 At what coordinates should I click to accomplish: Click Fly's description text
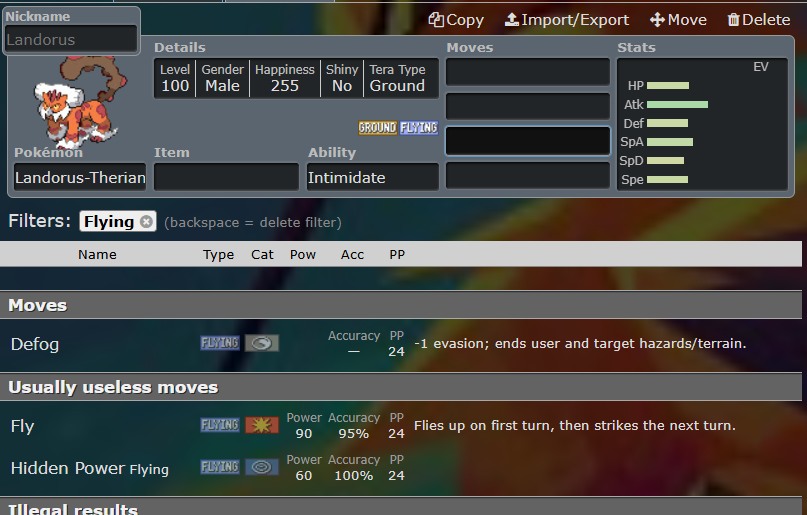pyautogui.click(x=575, y=425)
